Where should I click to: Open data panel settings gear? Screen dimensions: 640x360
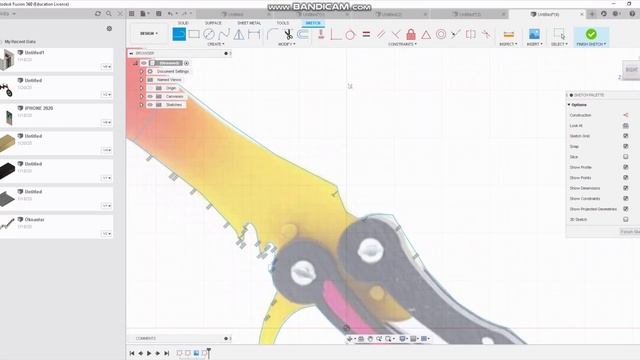point(109,29)
